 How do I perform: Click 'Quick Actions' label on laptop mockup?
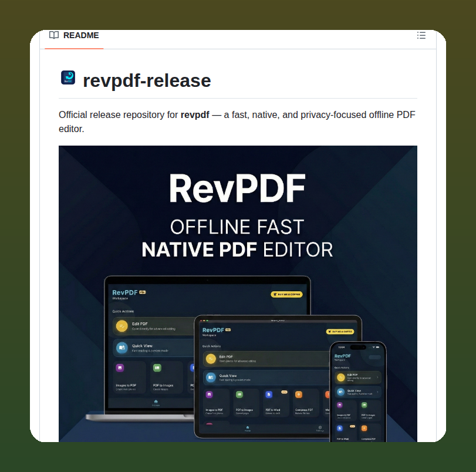tap(123, 311)
